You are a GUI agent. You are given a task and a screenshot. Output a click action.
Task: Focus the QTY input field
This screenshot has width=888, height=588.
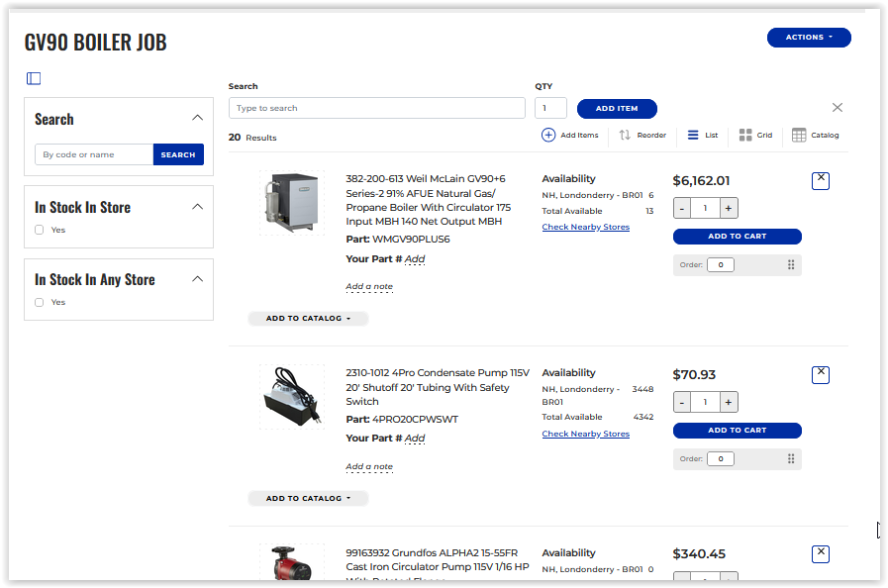[550, 108]
